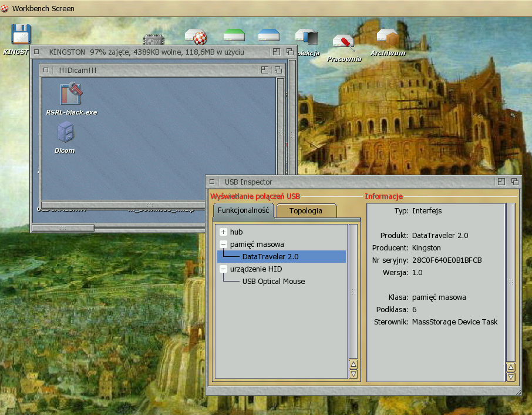Select USB Optical Mouse in the tree

coord(274,281)
